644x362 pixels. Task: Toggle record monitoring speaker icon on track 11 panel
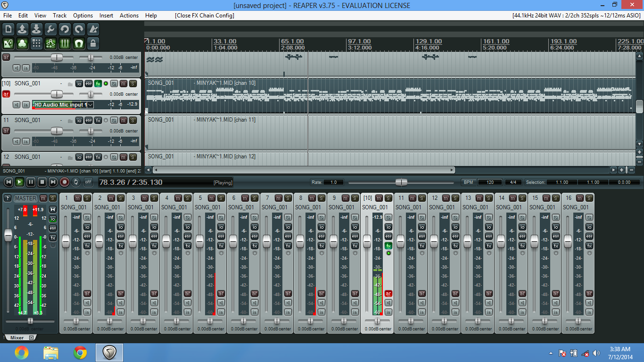(x=17, y=141)
